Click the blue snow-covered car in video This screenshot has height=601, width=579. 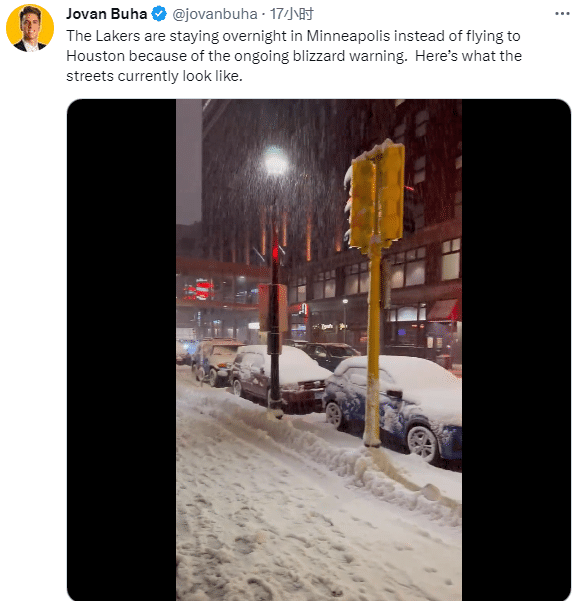pyautogui.click(x=394, y=408)
